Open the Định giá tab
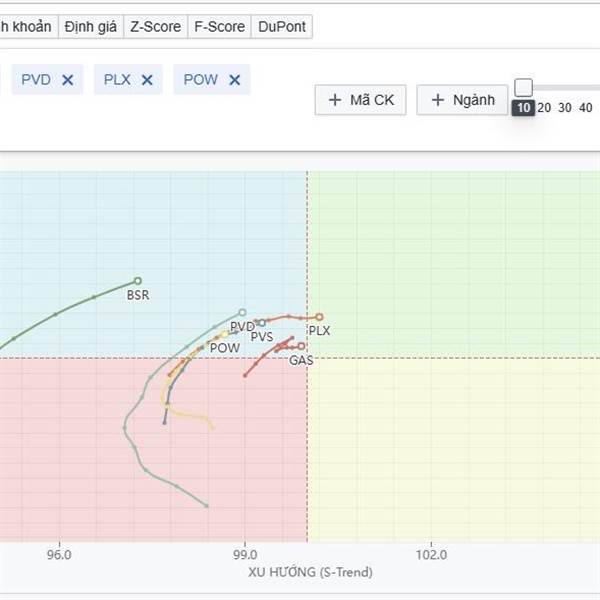The height and width of the screenshot is (600, 600). click(x=91, y=27)
